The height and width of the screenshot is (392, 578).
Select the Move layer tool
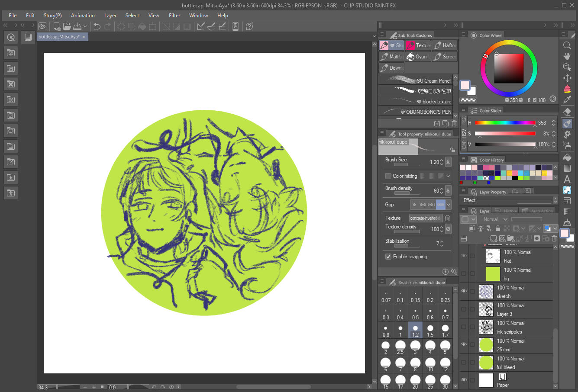click(x=567, y=78)
